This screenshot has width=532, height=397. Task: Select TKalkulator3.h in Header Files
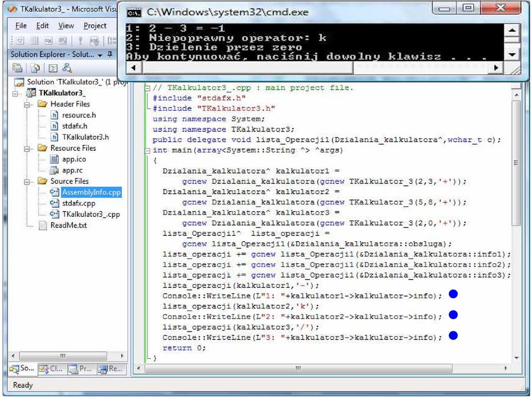(x=85, y=137)
